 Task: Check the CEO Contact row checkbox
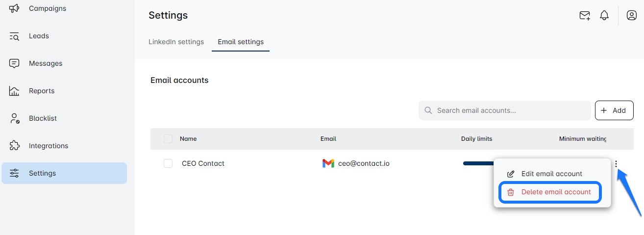pyautogui.click(x=168, y=163)
